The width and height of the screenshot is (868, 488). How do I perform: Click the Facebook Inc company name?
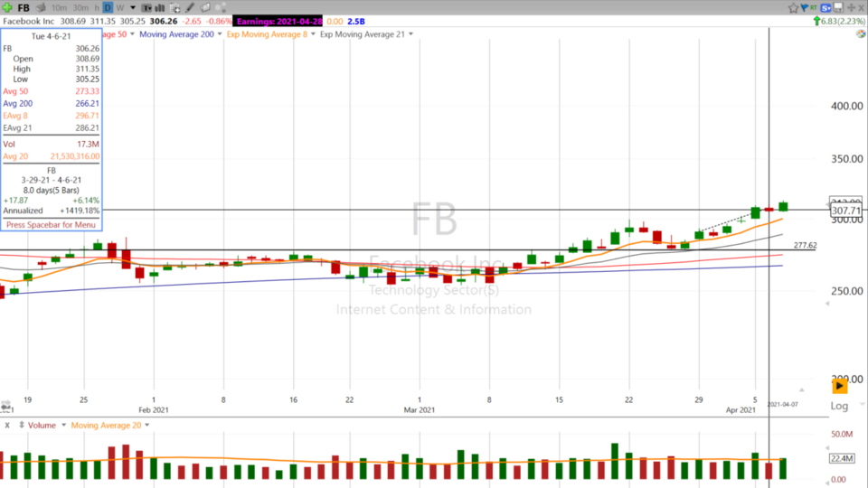(29, 21)
